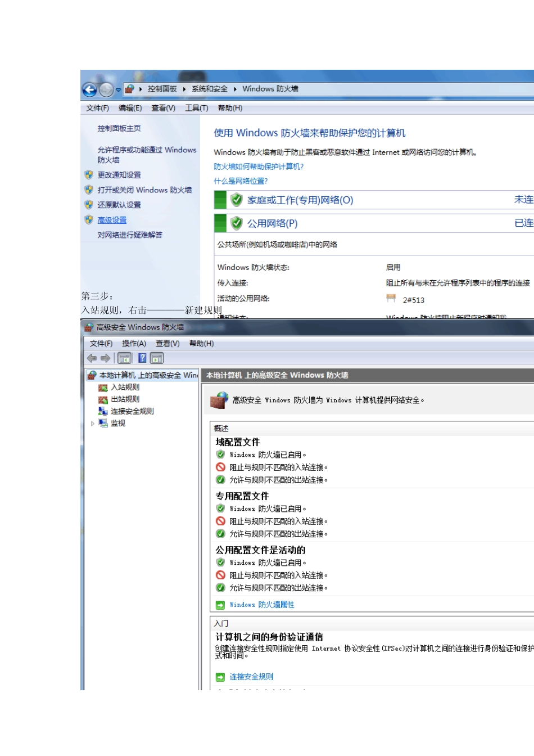Click green check icon under 专用配置文件 firewall enabled
Screen dimensions: 534x756
pyautogui.click(x=220, y=508)
